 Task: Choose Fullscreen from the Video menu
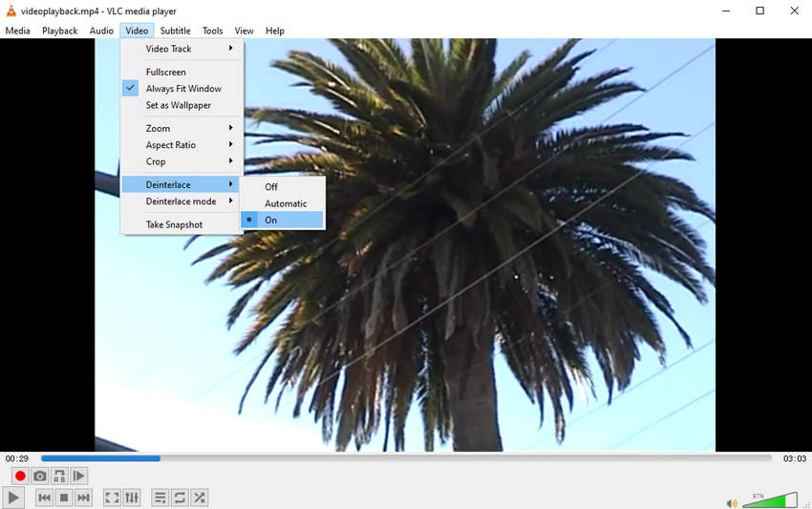click(x=182, y=72)
